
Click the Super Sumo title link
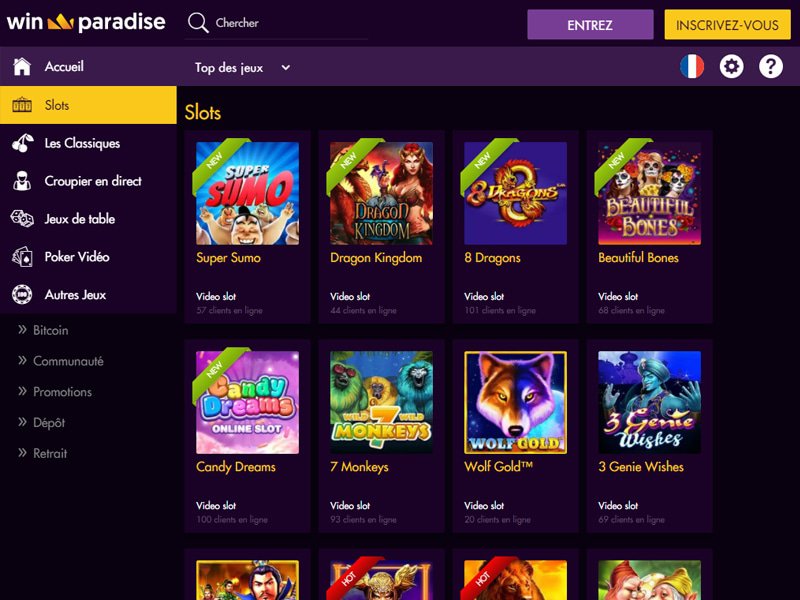pyautogui.click(x=228, y=258)
